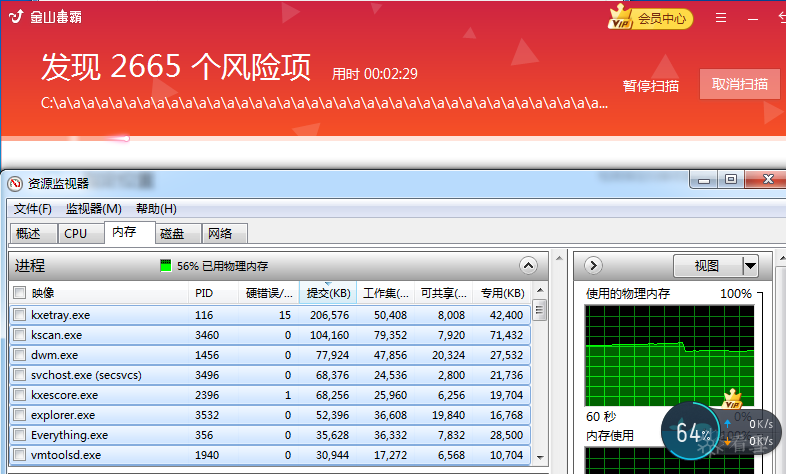
Task: Check the kscan.exe checkbox
Action: (x=20, y=335)
